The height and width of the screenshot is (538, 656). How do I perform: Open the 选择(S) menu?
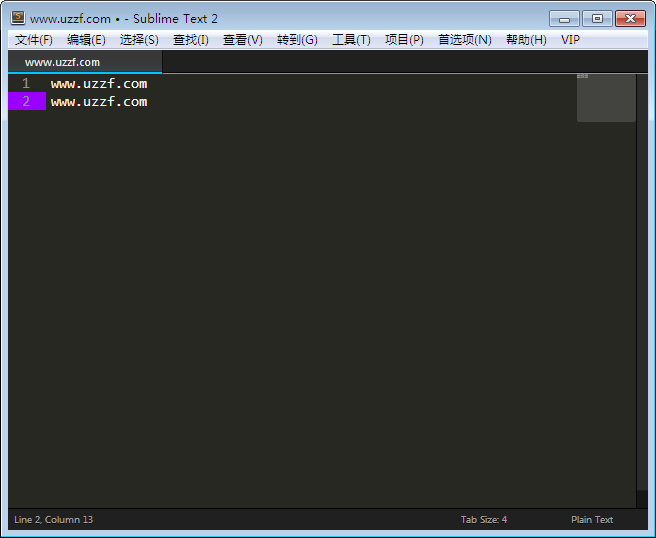click(x=139, y=40)
